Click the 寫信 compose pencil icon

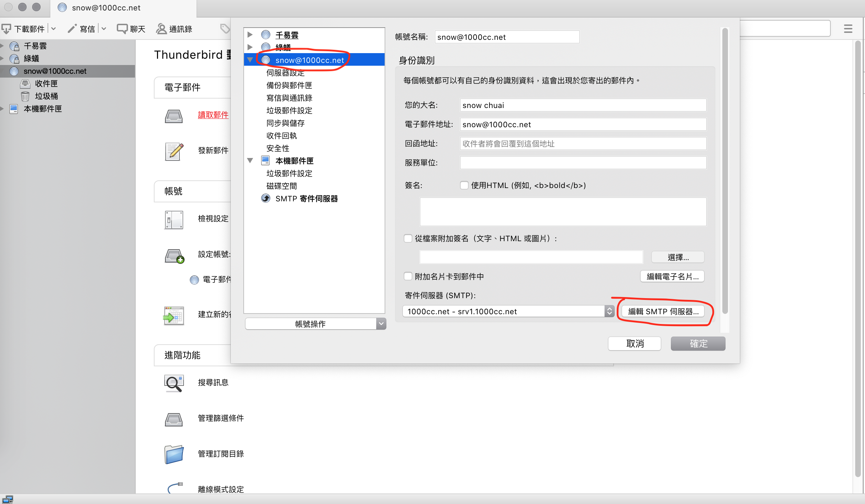coord(72,29)
